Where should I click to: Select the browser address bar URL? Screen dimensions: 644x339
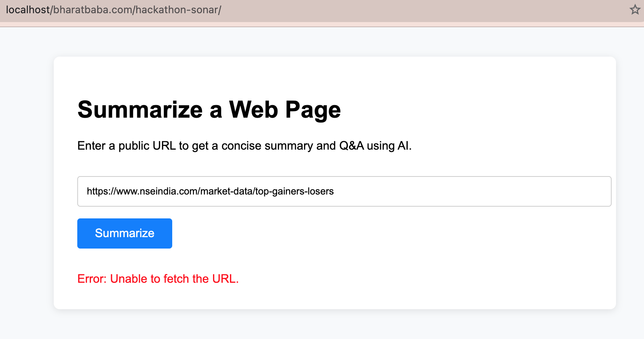click(x=114, y=10)
